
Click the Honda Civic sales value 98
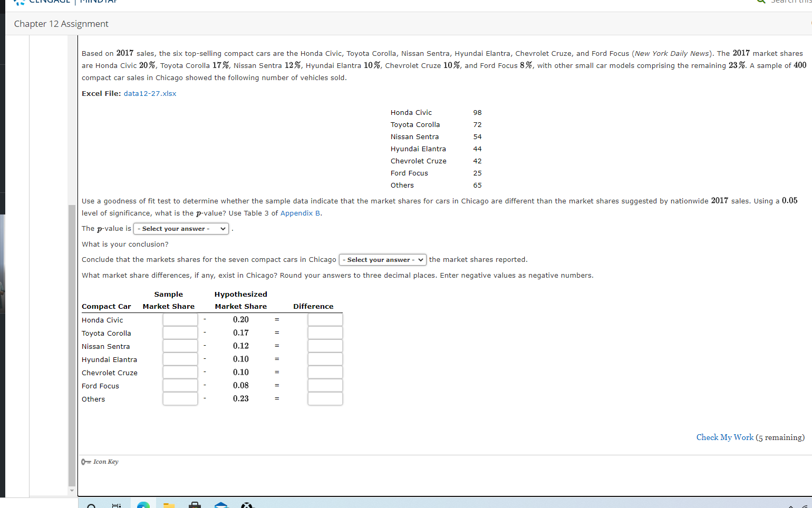[477, 113]
